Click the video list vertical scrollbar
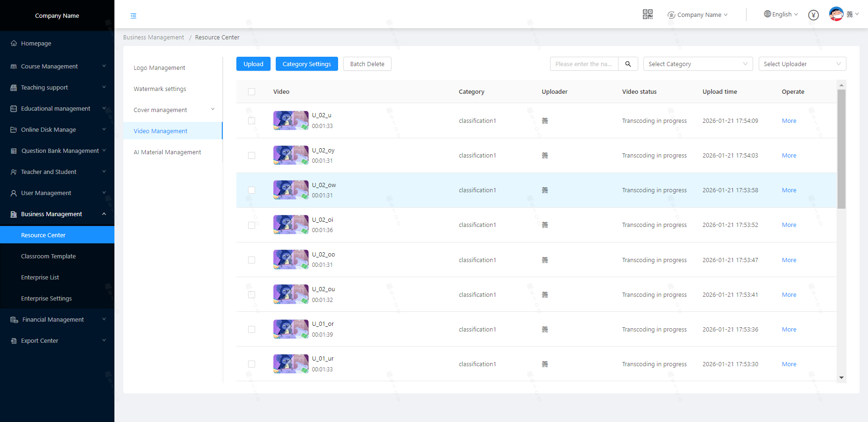 point(841,149)
